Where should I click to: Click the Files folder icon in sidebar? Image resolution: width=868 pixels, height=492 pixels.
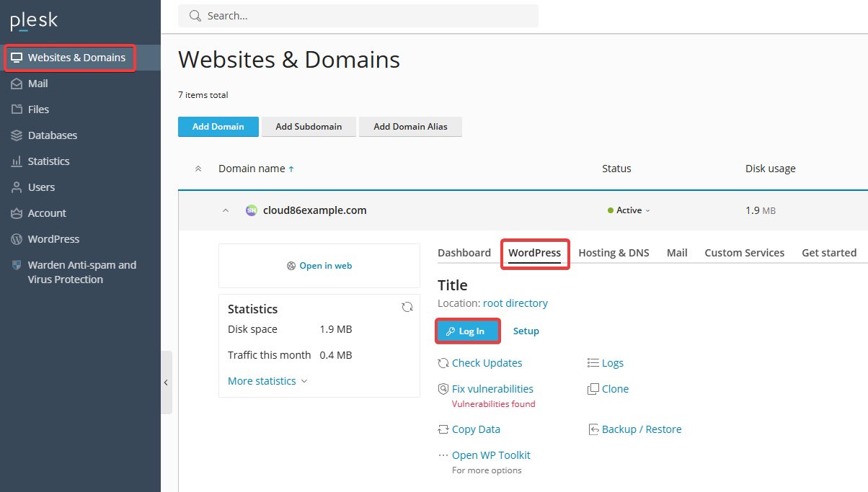pos(17,109)
